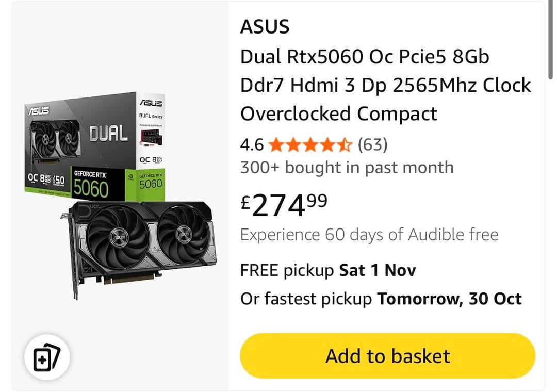The width and height of the screenshot is (557, 392).
Task: Click the Audible 60 days free offer
Action: pos(369,235)
